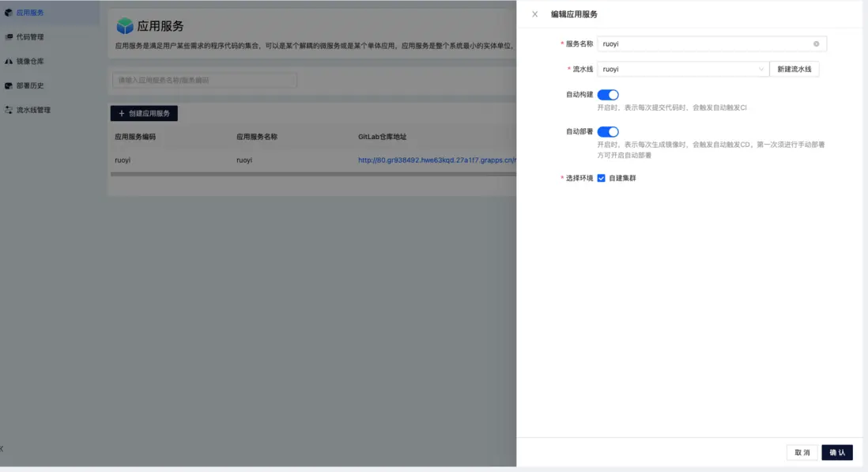Click the ruoyi cell under 应用服务名称
This screenshot has height=472, width=868.
click(x=244, y=160)
